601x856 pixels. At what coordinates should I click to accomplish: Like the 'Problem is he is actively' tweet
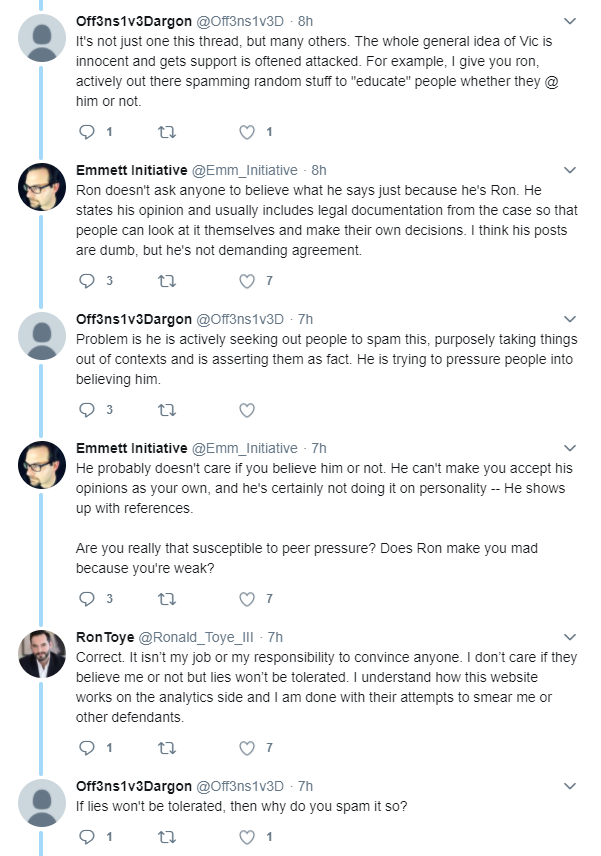point(247,410)
